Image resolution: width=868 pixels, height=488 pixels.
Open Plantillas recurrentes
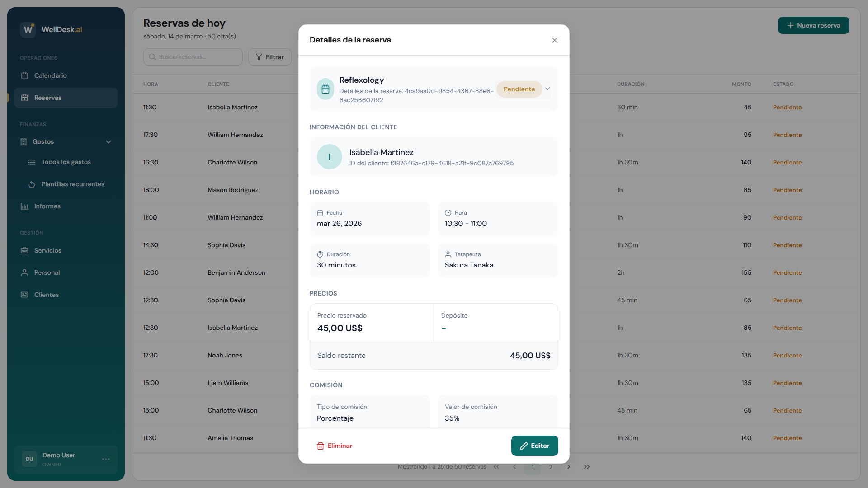click(x=72, y=184)
